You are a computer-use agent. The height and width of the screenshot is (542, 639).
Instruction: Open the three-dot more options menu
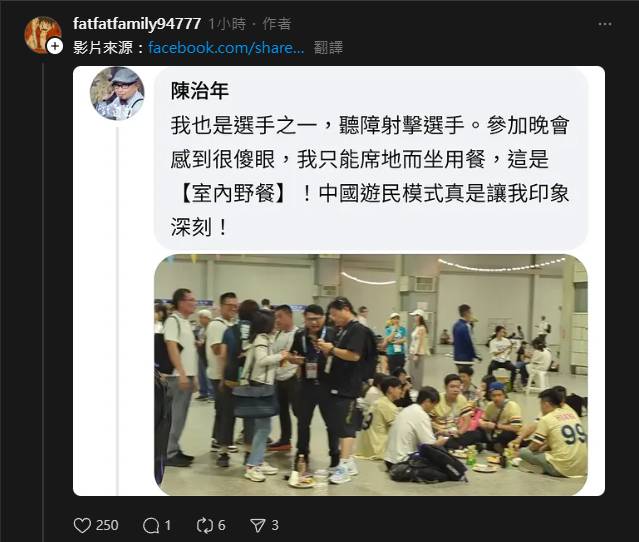(x=605, y=24)
